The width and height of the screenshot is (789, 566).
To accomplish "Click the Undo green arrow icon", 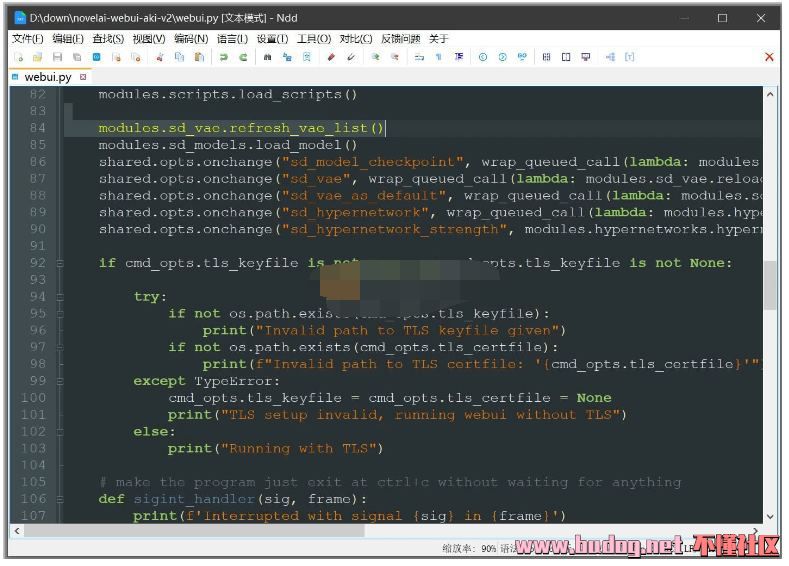I will click(224, 58).
